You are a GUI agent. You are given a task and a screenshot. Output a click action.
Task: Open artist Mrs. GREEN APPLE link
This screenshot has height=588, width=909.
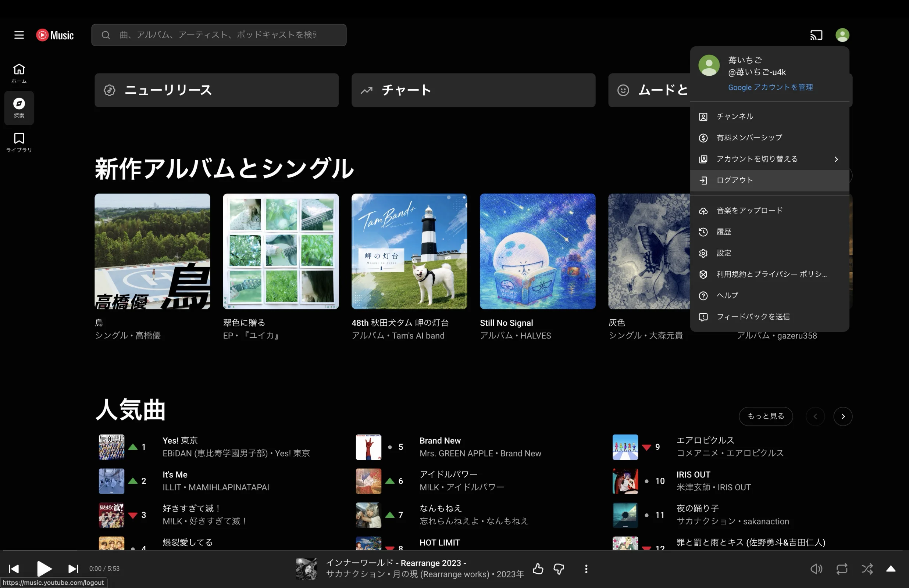tap(456, 453)
